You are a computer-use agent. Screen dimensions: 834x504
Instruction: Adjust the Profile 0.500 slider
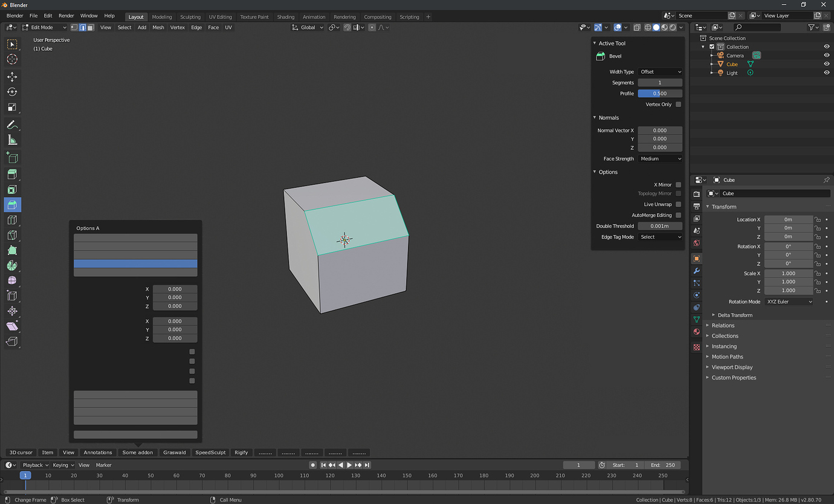click(660, 94)
